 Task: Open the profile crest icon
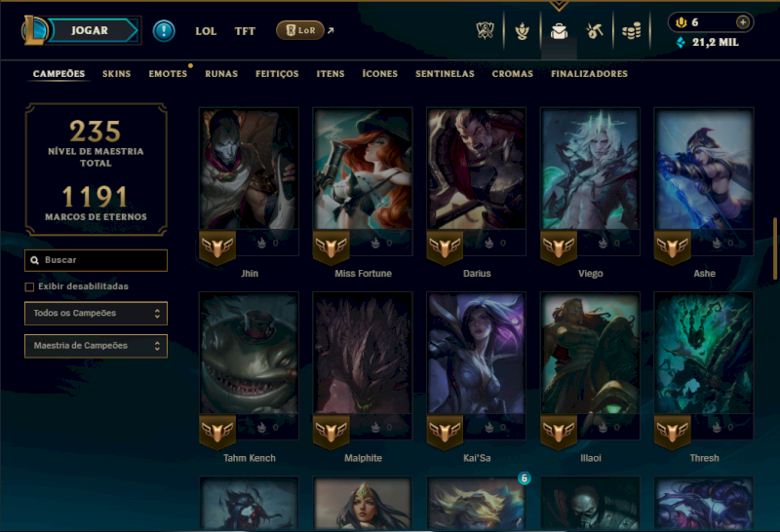pyautogui.click(x=522, y=31)
